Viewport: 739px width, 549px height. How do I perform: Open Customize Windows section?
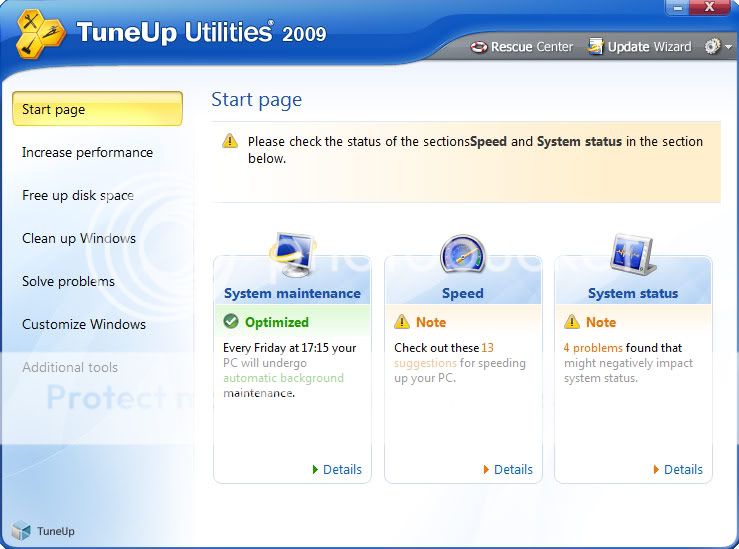pyautogui.click(x=84, y=324)
